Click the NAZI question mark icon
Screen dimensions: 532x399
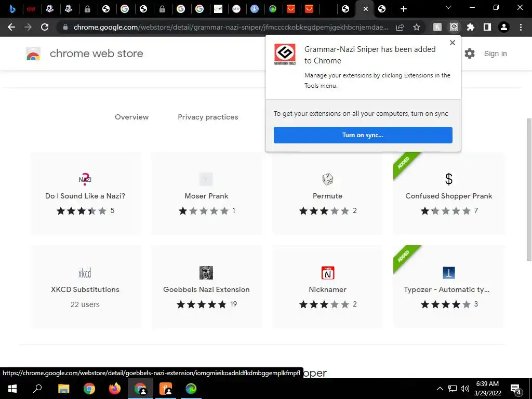pos(85,179)
